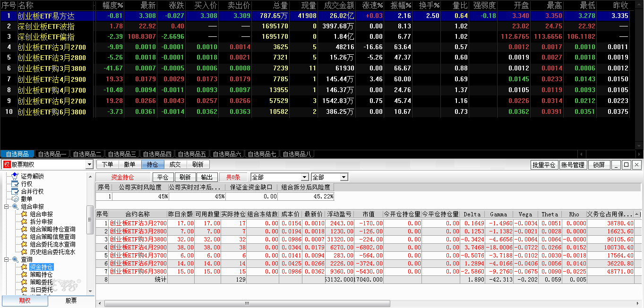Click the star icon beside 当日委托
Screen dimensions: 644x308
24,290
